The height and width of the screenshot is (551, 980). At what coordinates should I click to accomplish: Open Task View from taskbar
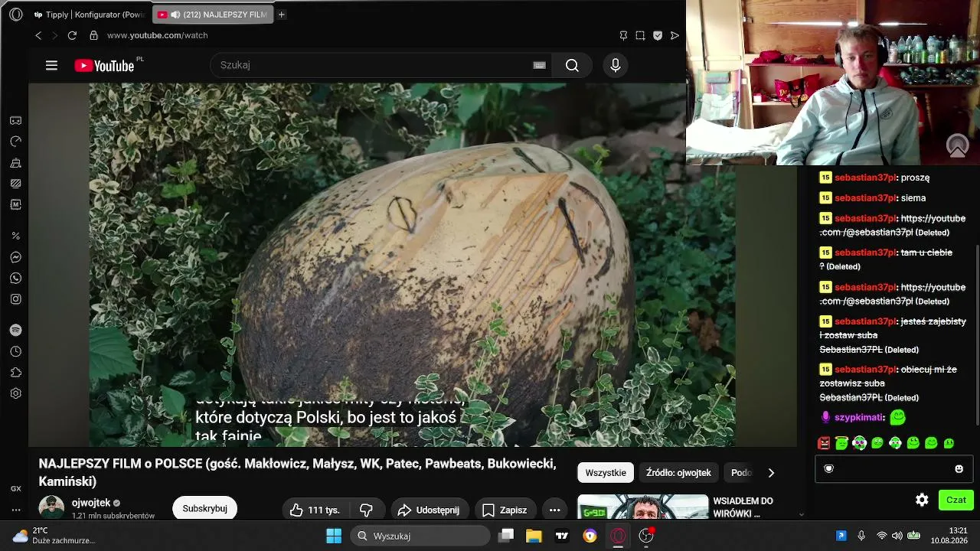(x=506, y=536)
